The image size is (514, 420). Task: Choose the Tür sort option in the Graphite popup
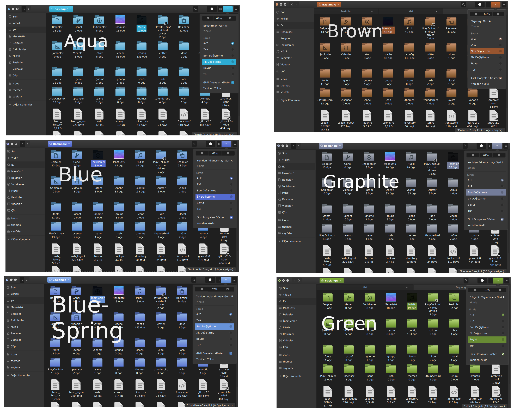tap(486, 211)
